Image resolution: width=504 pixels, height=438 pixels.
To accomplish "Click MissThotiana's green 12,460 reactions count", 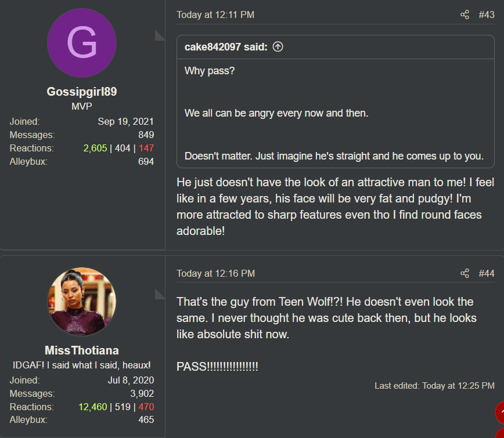I will pos(93,407).
